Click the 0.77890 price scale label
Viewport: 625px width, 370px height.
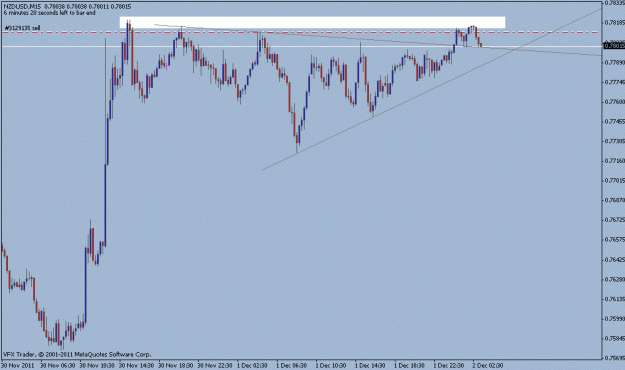(615, 62)
